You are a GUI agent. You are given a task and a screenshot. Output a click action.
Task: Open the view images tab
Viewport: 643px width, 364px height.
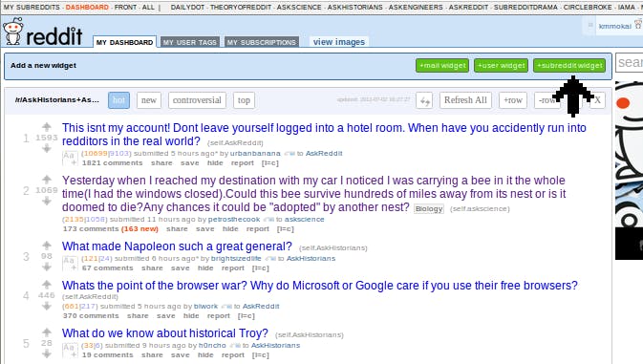[x=339, y=42]
